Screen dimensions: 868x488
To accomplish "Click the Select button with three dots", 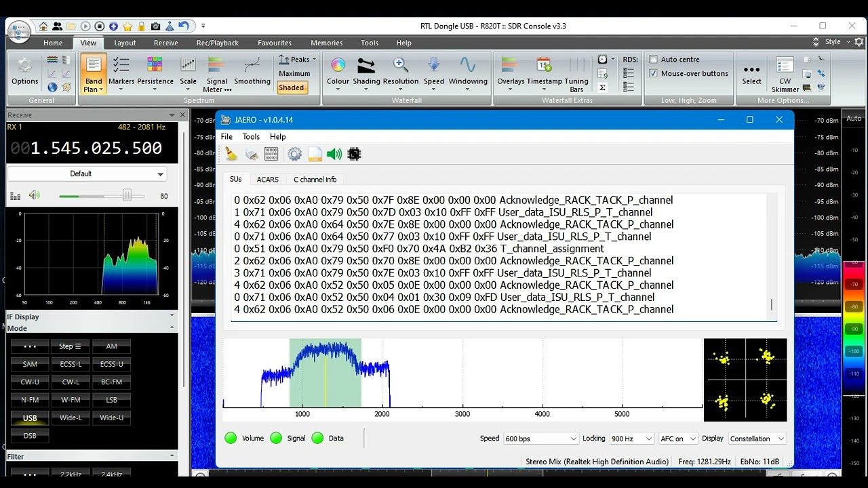I will 751,74.
